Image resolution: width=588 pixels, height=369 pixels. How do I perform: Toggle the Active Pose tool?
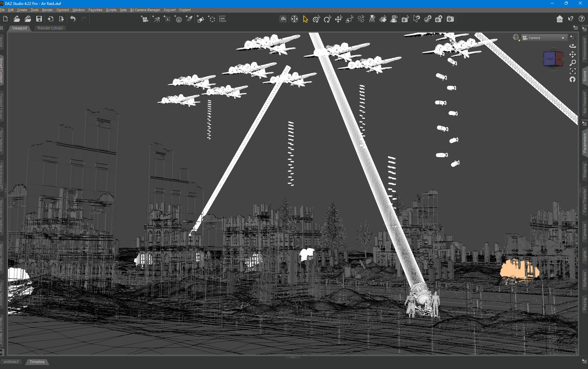[361, 19]
